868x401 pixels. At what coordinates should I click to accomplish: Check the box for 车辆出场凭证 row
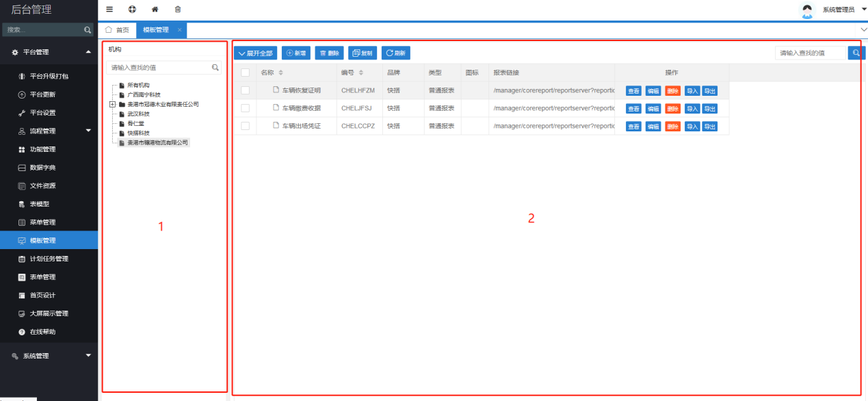click(x=245, y=126)
